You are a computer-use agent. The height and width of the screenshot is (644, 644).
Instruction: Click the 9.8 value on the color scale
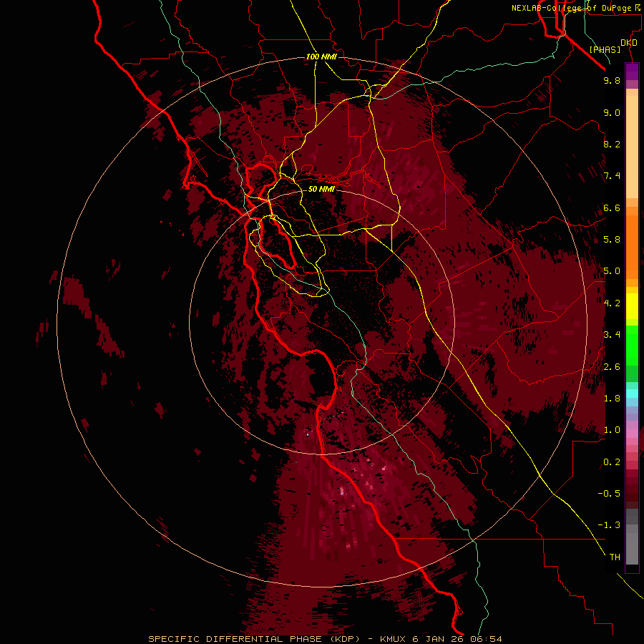612,80
